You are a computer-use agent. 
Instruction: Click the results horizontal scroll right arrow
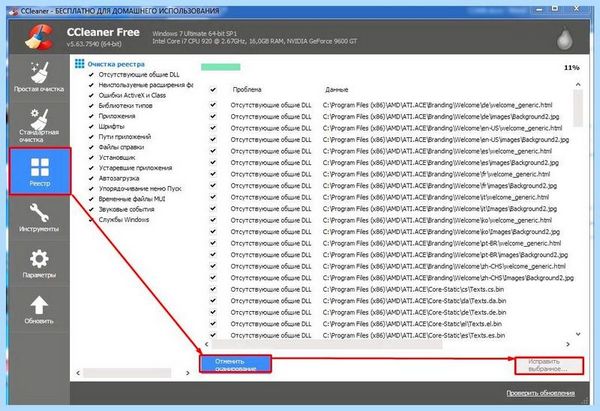click(568, 344)
